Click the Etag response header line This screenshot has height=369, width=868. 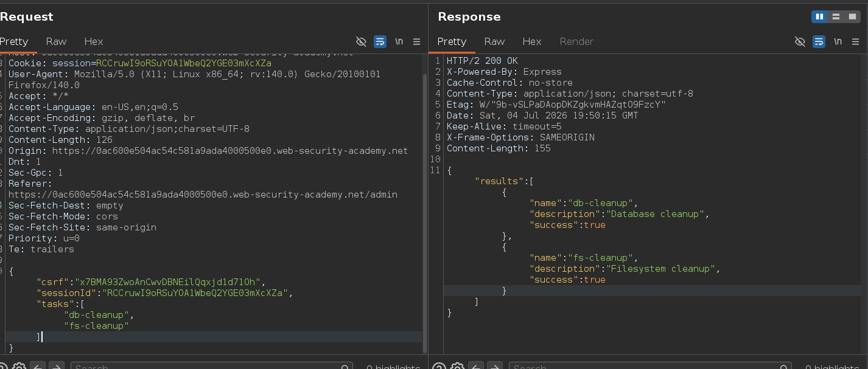[556, 105]
